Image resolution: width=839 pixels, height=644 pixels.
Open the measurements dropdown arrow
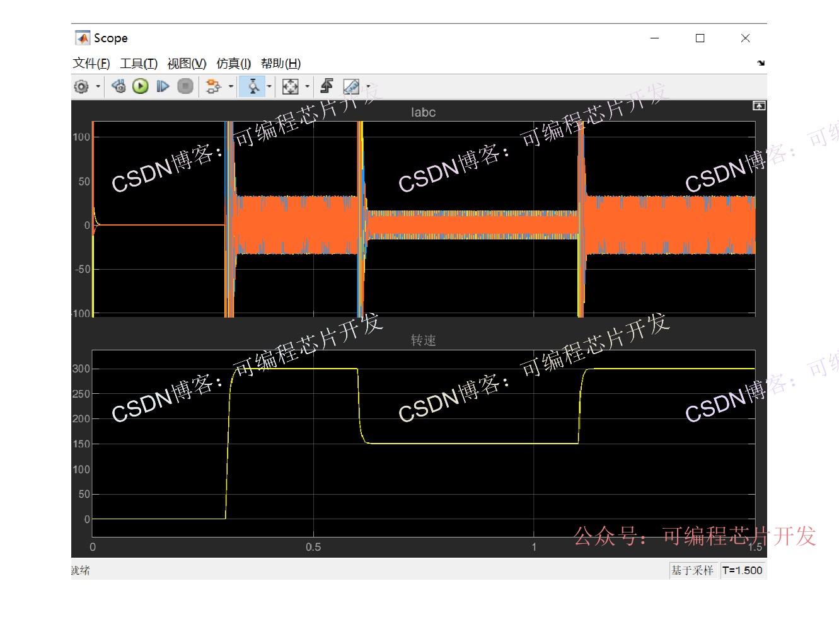click(x=368, y=86)
